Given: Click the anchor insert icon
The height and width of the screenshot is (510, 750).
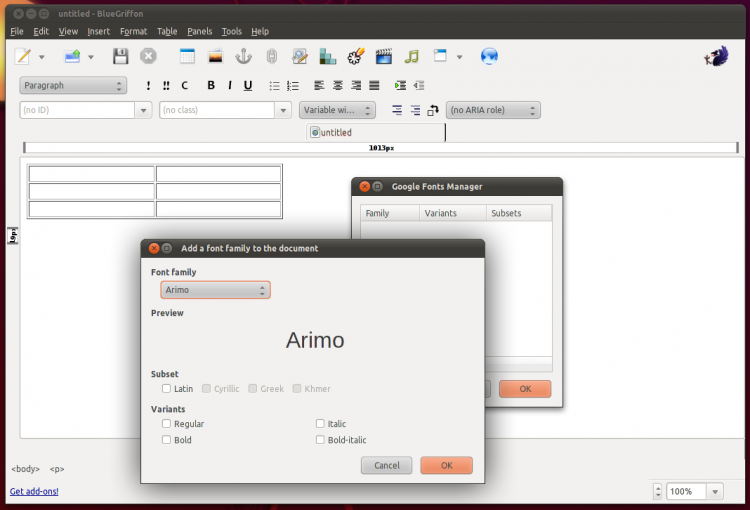Looking at the screenshot, I should point(243,57).
